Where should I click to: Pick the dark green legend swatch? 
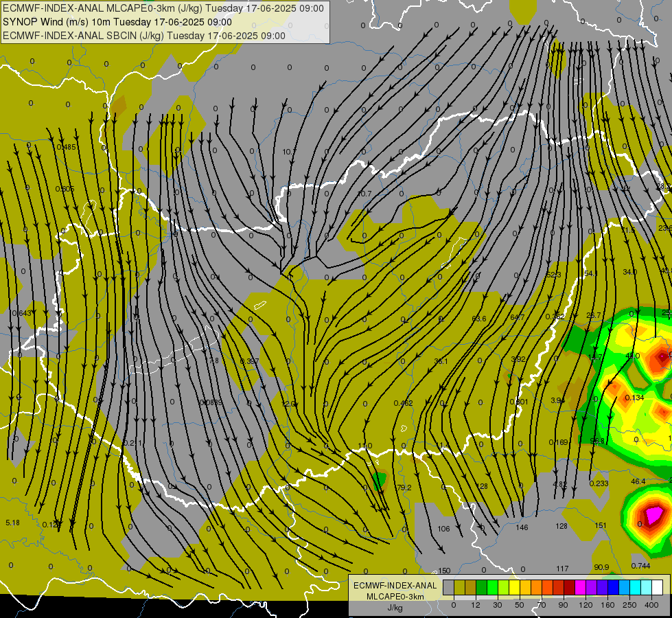click(481, 587)
